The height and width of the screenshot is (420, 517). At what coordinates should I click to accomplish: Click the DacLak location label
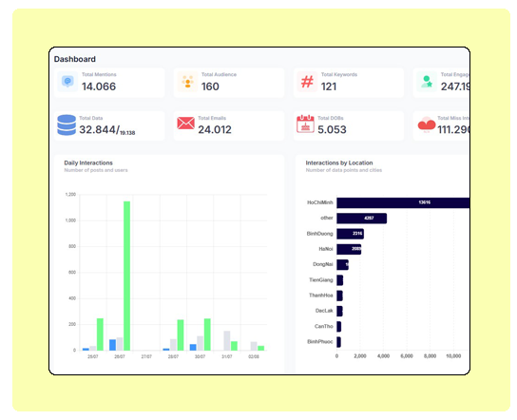(324, 311)
